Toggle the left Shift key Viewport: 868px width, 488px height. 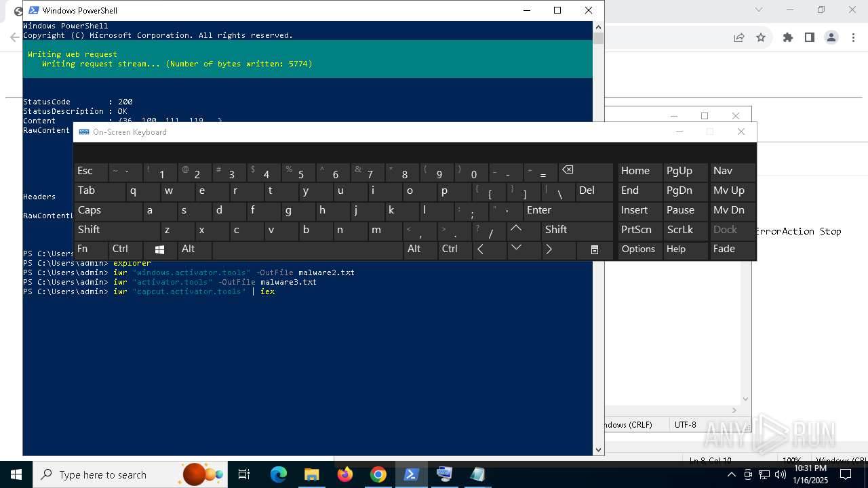117,230
